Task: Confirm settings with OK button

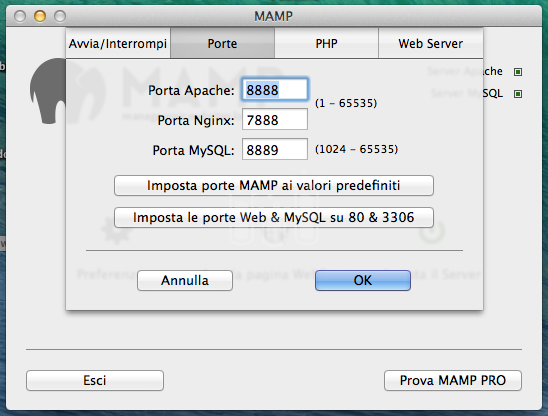Action: (363, 280)
